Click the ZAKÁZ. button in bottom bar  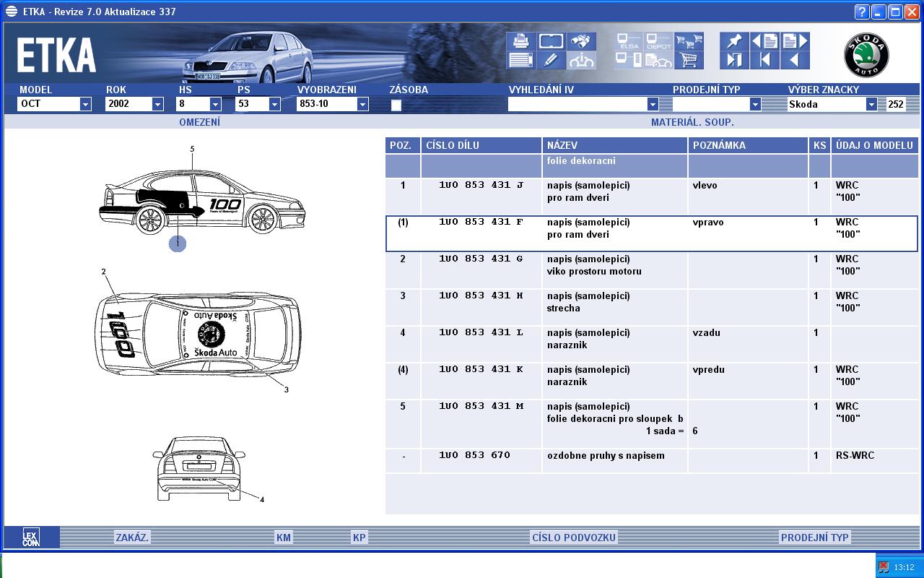click(132, 538)
